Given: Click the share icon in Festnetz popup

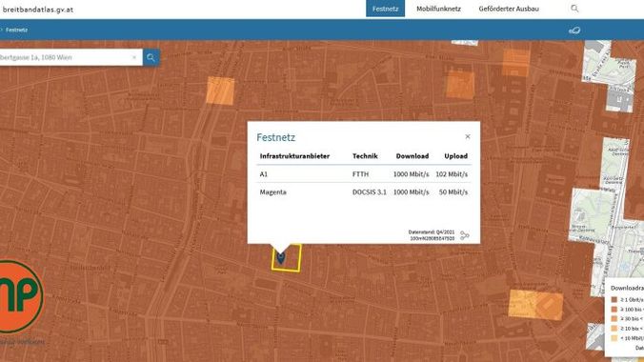Looking at the screenshot, I should [465, 235].
